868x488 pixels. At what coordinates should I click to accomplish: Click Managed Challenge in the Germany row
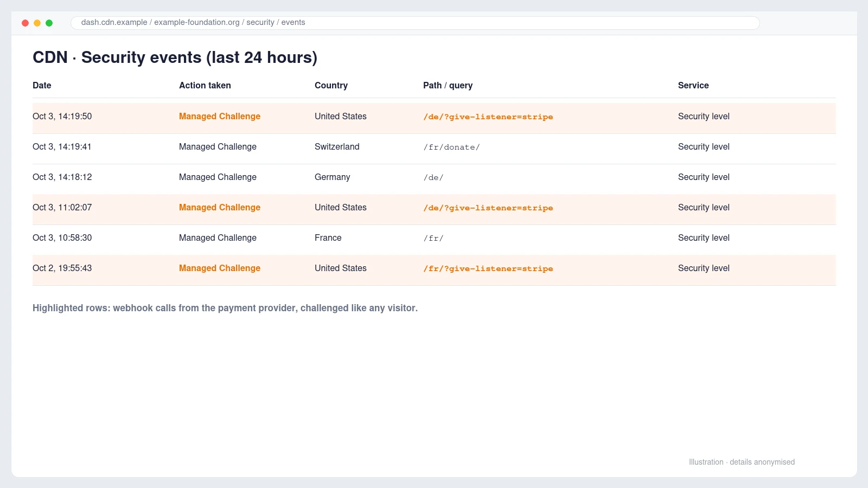coord(218,177)
